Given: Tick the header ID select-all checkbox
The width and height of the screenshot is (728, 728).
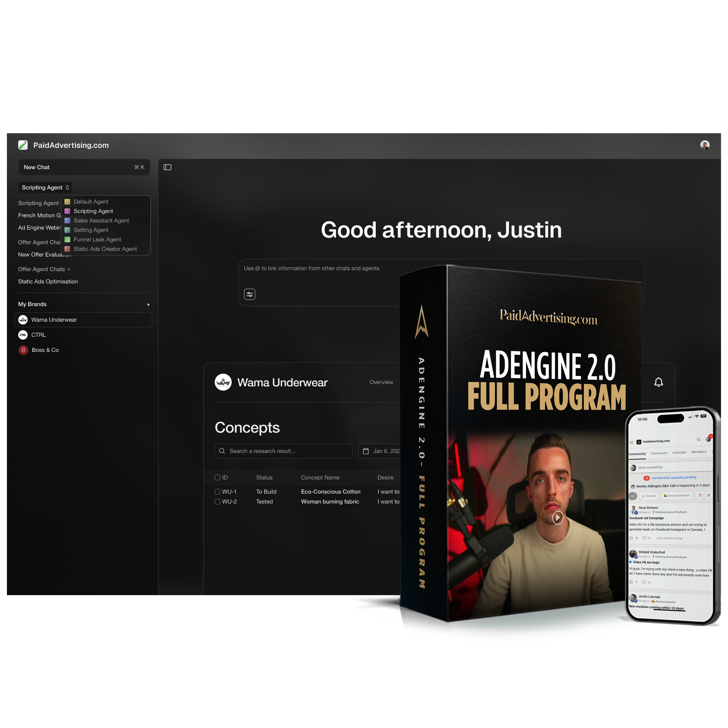Looking at the screenshot, I should pyautogui.click(x=217, y=478).
